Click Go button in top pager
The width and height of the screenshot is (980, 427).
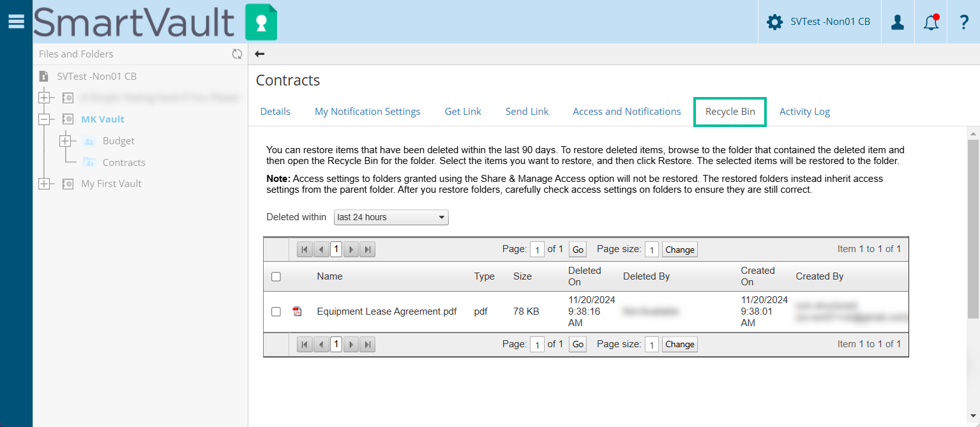point(578,250)
